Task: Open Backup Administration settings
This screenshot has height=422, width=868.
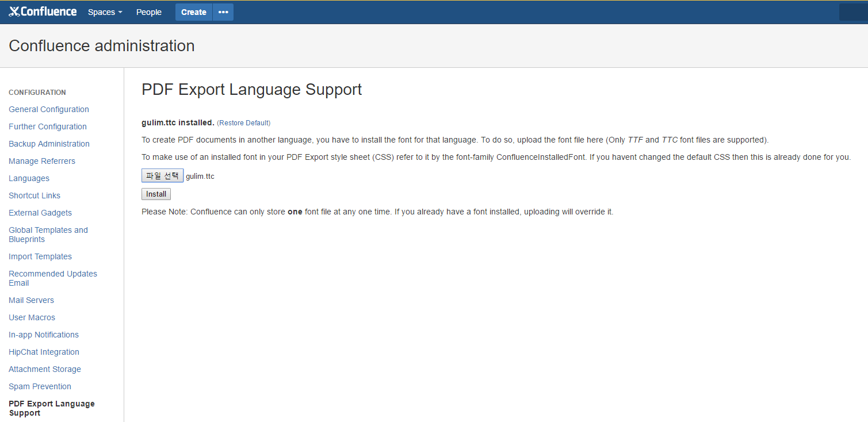Action: (x=49, y=144)
